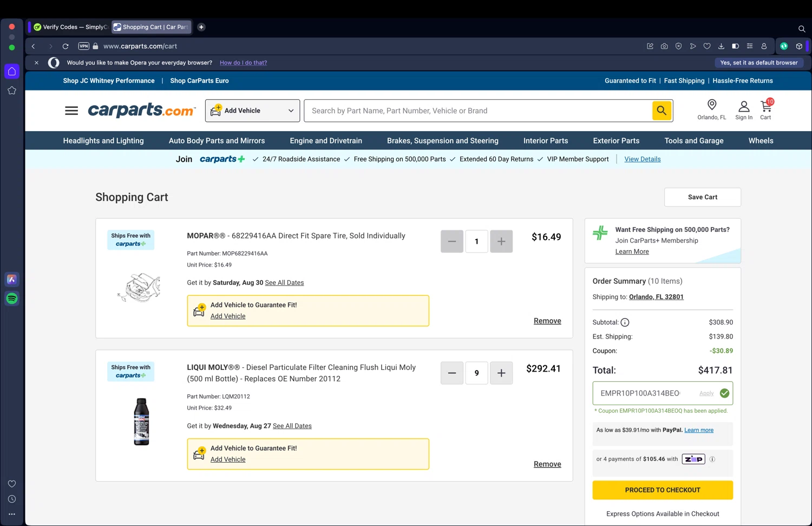Click the toolbar heart bookmark icon
The height and width of the screenshot is (526, 812).
click(x=707, y=46)
